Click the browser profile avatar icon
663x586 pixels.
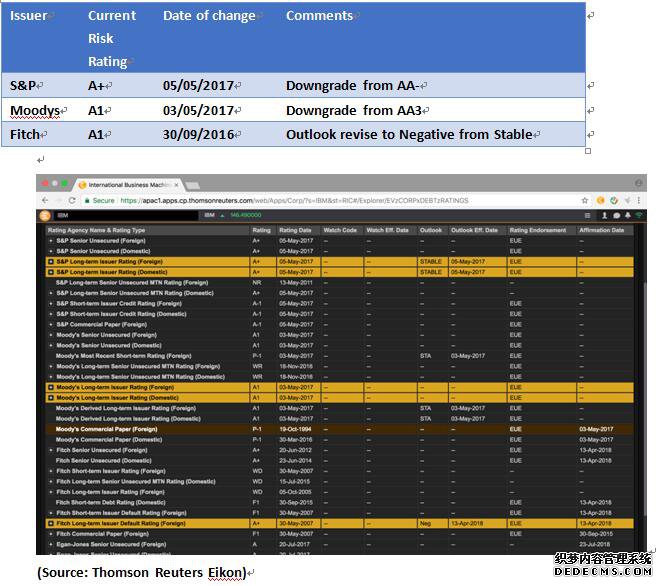click(x=638, y=183)
